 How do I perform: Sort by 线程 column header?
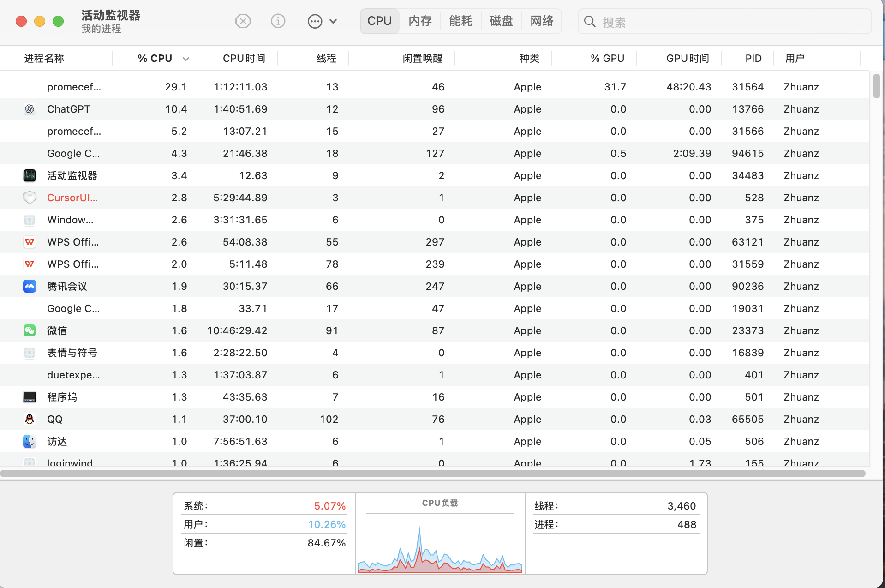coord(326,58)
